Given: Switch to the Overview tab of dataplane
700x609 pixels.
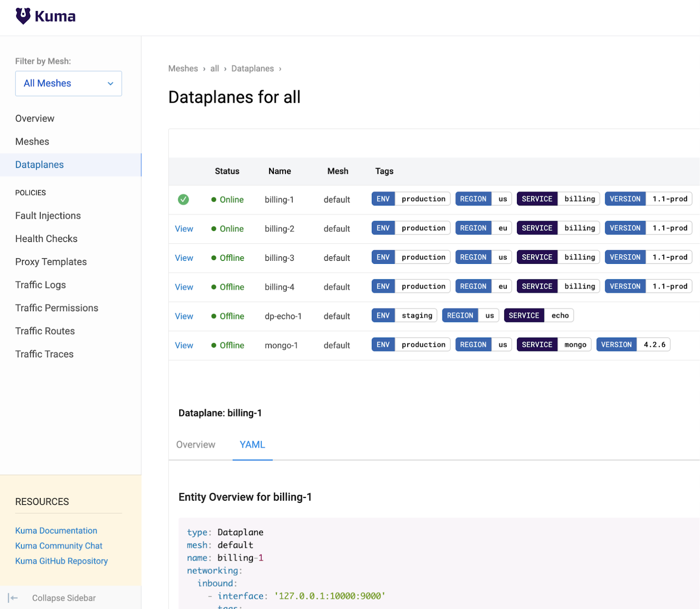Looking at the screenshot, I should click(195, 445).
